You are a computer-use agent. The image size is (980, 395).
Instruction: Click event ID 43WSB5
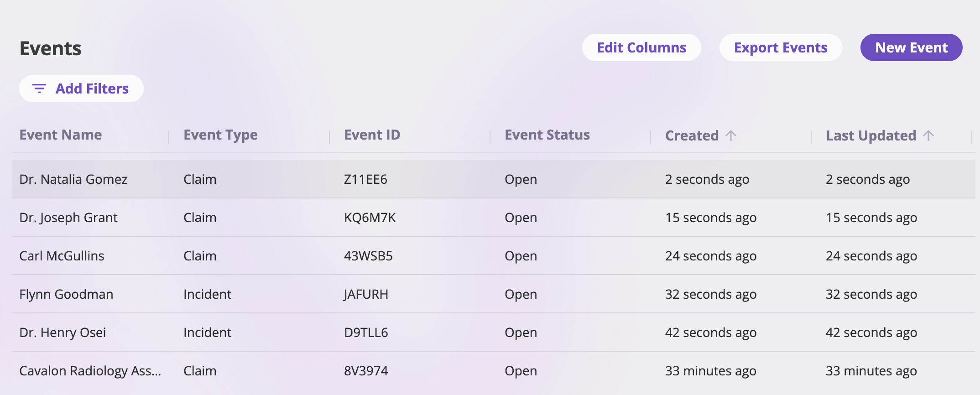[x=368, y=256]
